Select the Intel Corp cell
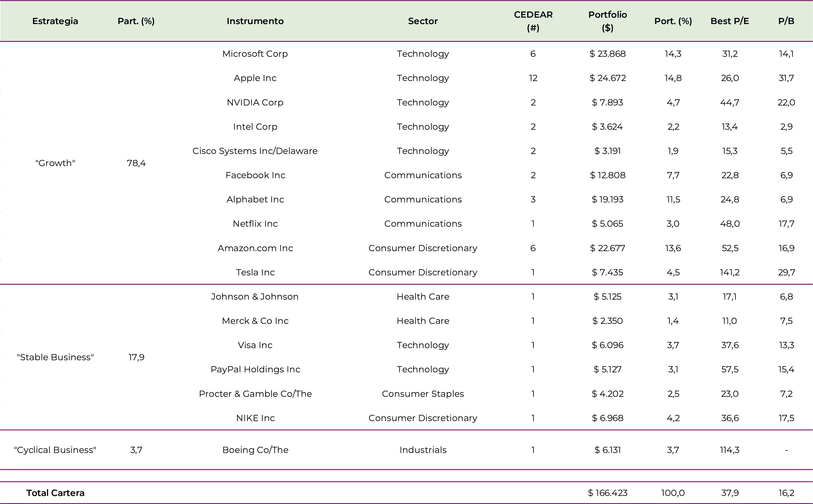This screenshot has width=813, height=504. (255, 127)
